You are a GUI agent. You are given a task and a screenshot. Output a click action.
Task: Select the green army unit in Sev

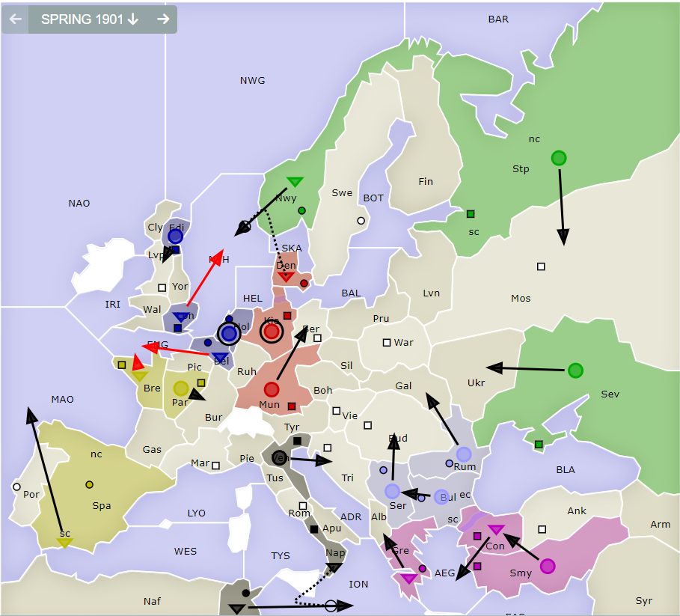575,370
